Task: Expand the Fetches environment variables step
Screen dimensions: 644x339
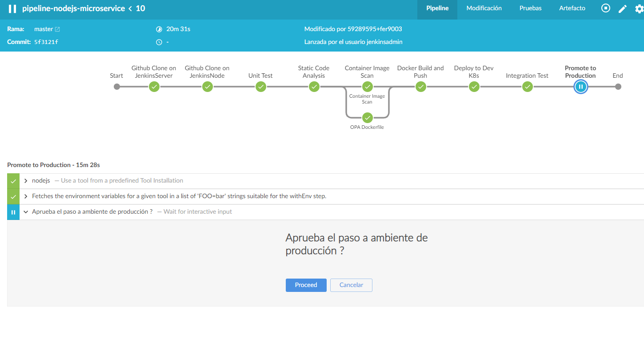Action: [x=26, y=196]
